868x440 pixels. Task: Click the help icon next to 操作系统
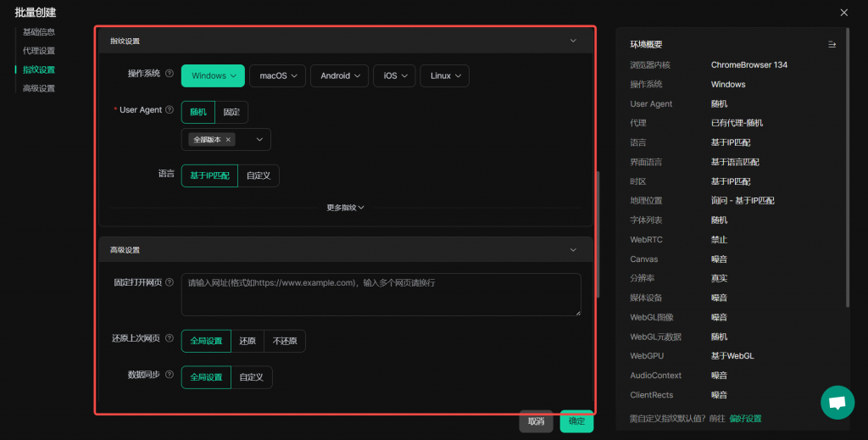(170, 75)
